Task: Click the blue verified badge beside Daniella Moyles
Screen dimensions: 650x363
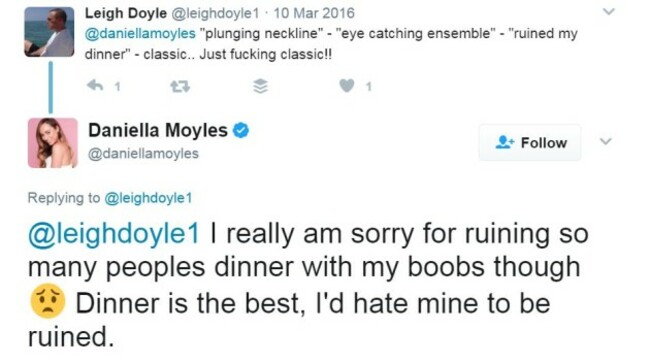Action: pos(241,131)
